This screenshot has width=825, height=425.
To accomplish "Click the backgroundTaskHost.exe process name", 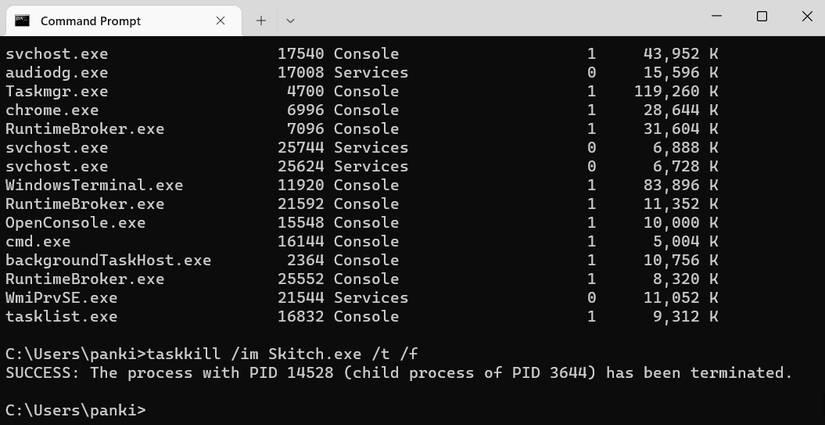I will (108, 260).
